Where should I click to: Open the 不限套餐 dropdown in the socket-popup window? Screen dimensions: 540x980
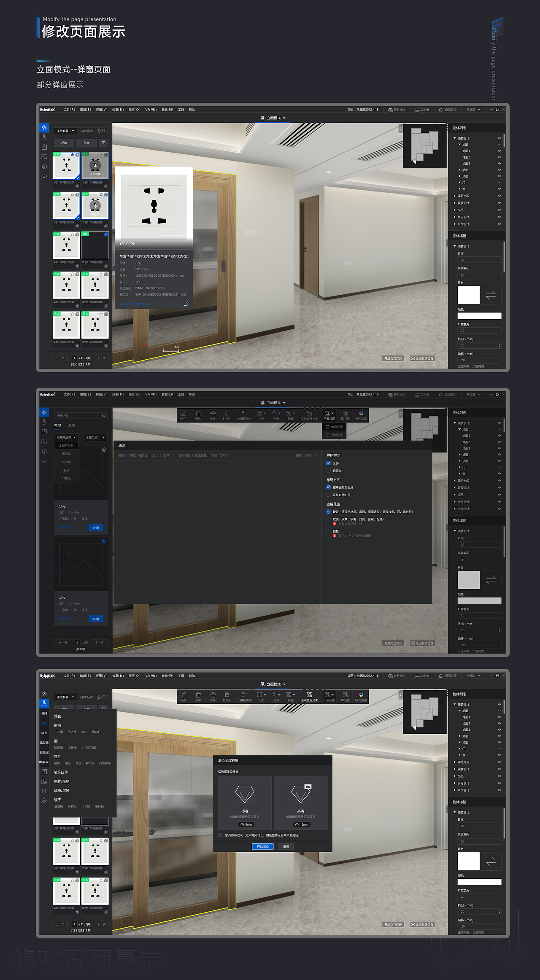(65, 131)
